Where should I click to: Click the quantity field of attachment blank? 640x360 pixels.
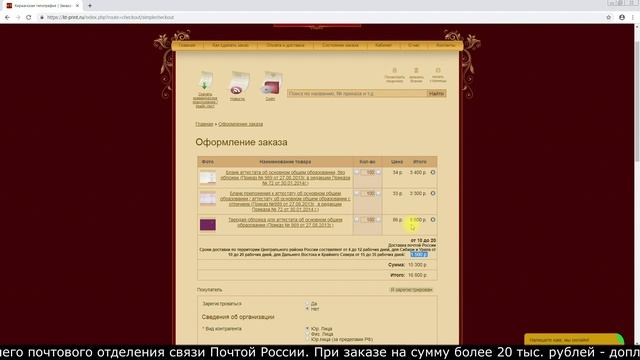tap(368, 193)
